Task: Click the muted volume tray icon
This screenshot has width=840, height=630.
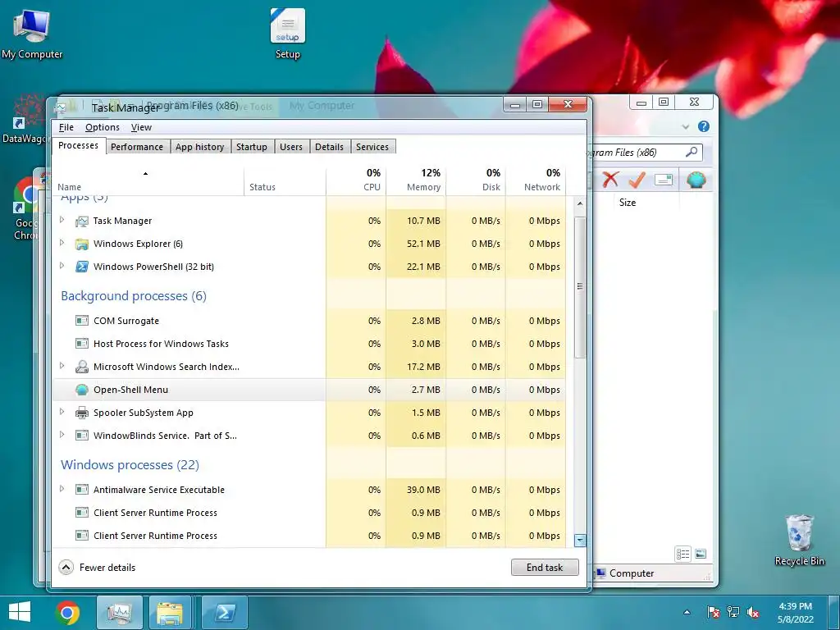Action: pos(753,612)
